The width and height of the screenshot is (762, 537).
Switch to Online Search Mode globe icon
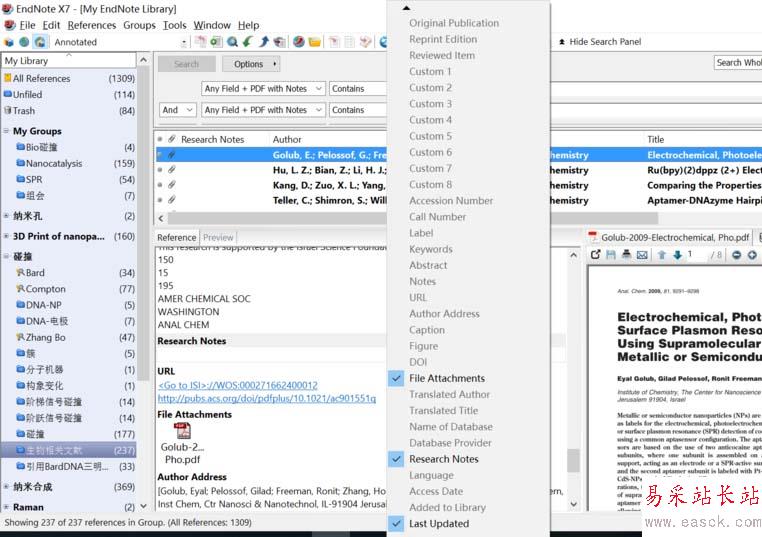click(24, 42)
